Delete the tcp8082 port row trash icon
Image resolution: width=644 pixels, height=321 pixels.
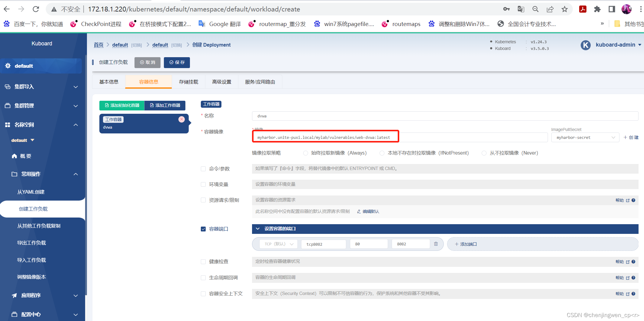click(436, 244)
